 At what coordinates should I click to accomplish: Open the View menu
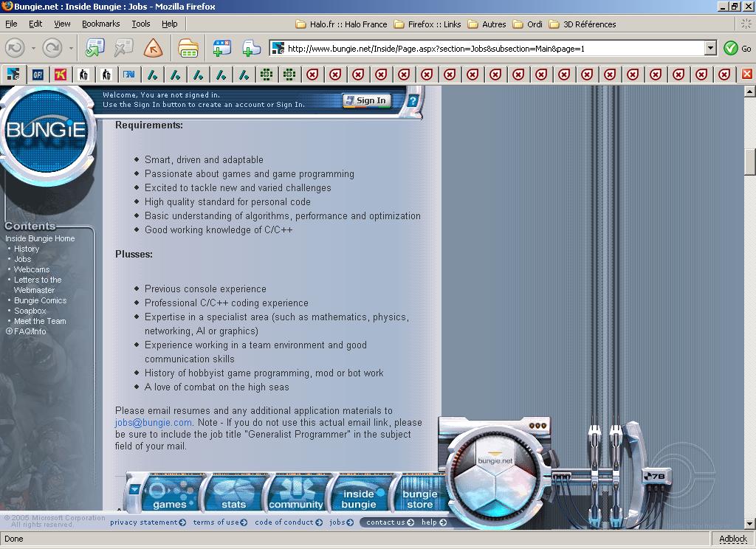tap(62, 24)
